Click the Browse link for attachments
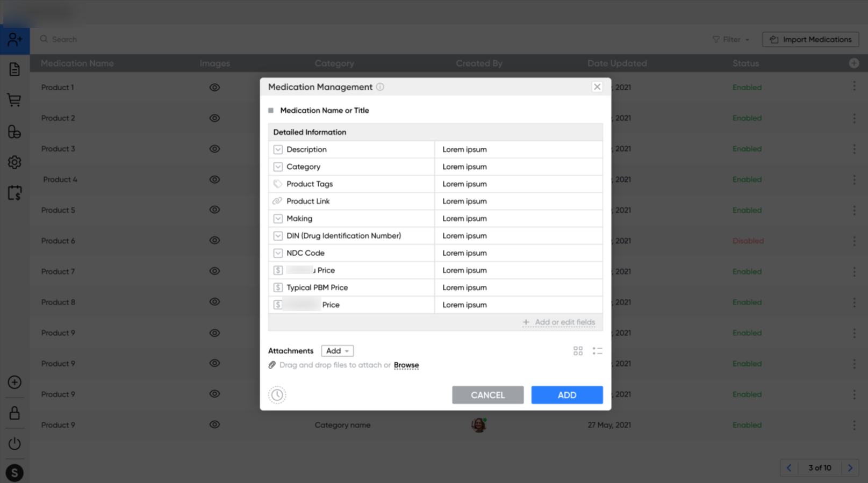 click(x=406, y=365)
